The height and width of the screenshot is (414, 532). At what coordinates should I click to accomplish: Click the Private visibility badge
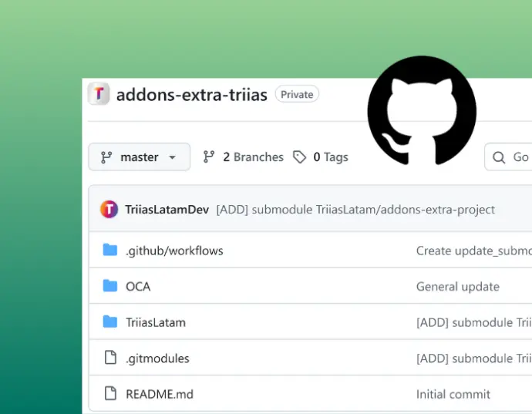coord(297,94)
